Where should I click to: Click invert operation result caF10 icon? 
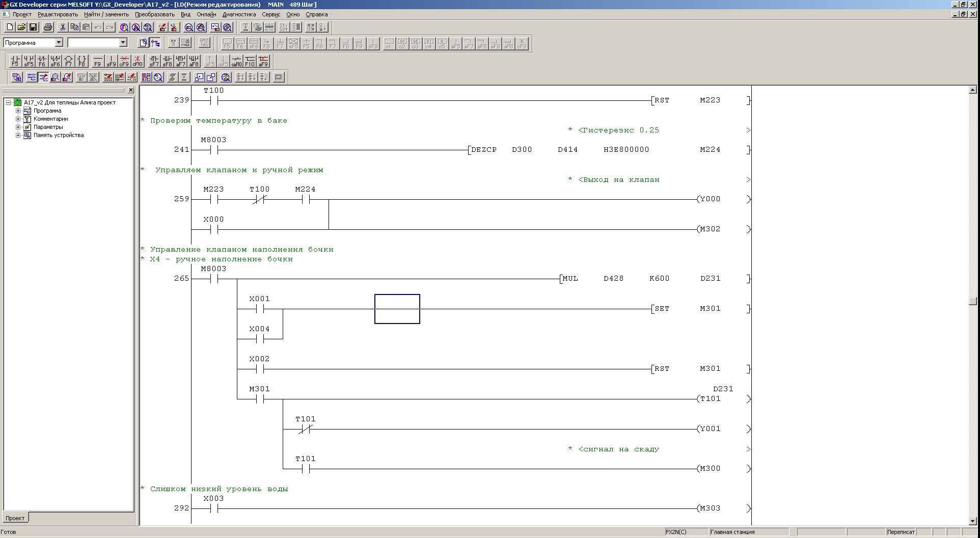tap(236, 61)
